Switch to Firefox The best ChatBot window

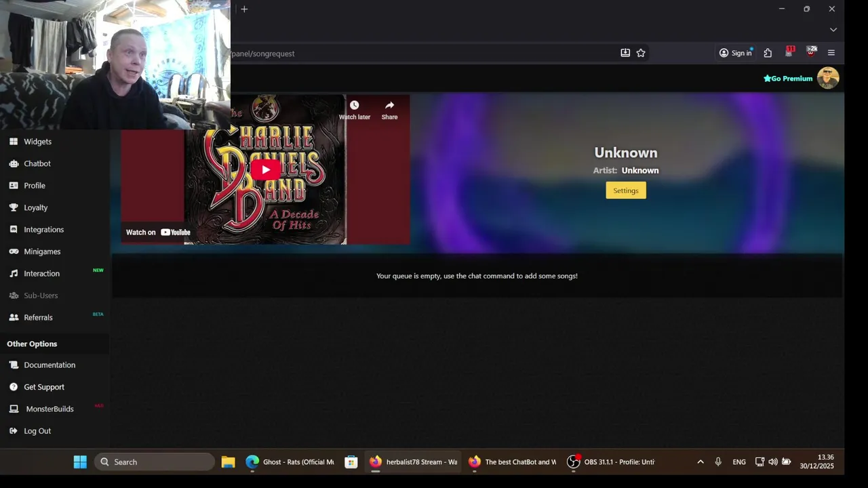tap(512, 462)
